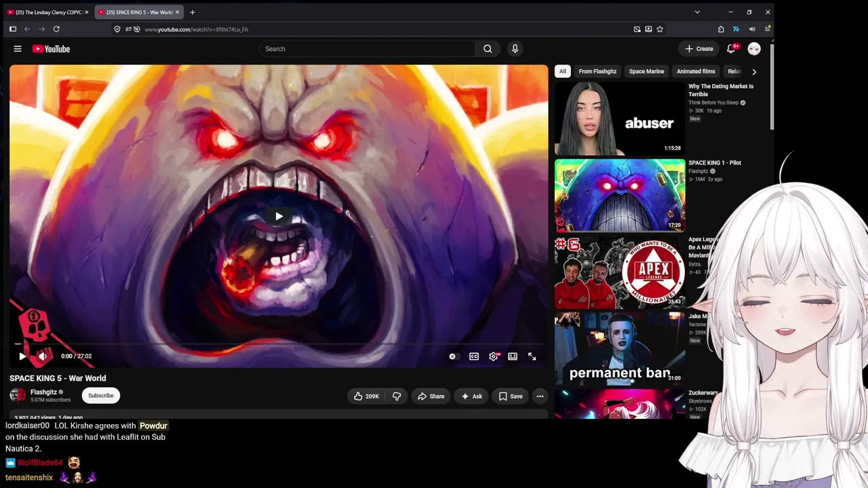Filter suggestions by From Flashgitz

point(597,71)
